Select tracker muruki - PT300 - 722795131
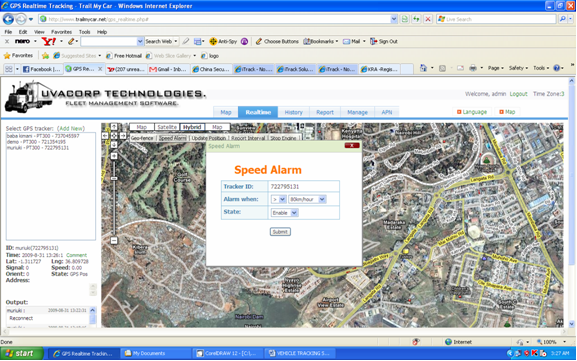Screen dimensions: 577x361 pos(38,148)
